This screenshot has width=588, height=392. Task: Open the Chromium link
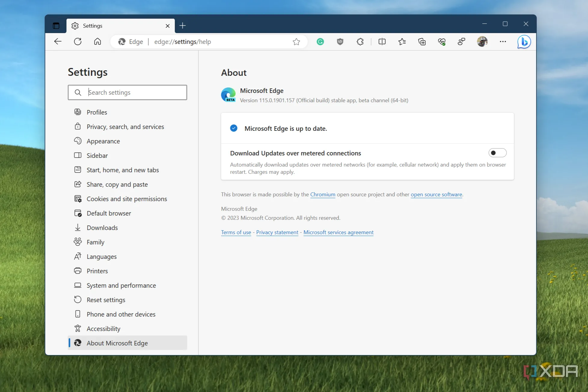[x=323, y=194]
